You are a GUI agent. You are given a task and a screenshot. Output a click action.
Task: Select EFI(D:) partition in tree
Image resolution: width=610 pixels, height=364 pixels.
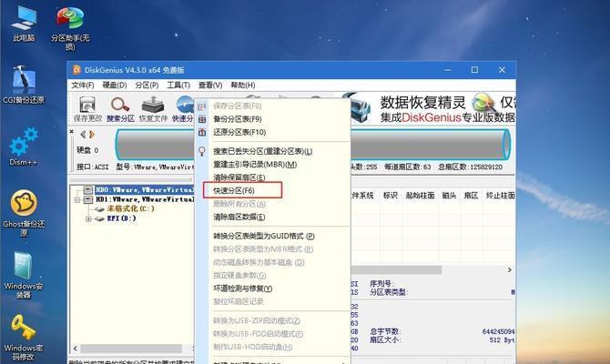[121, 218]
